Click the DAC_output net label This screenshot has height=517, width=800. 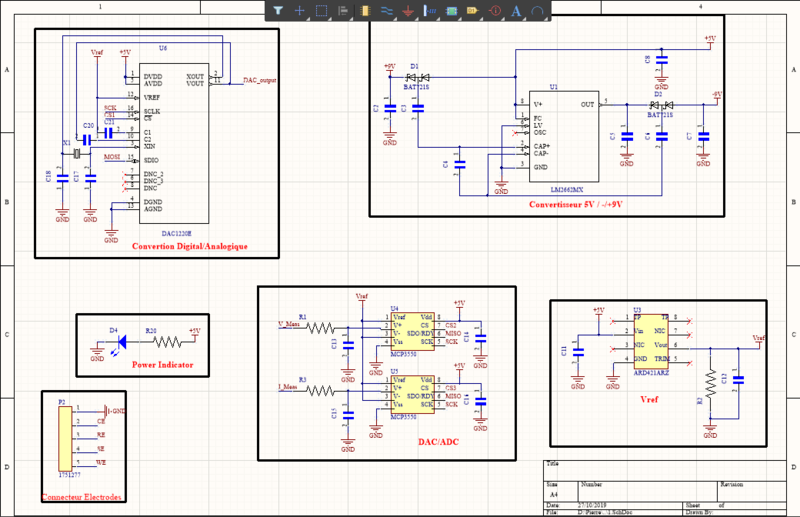[260, 79]
